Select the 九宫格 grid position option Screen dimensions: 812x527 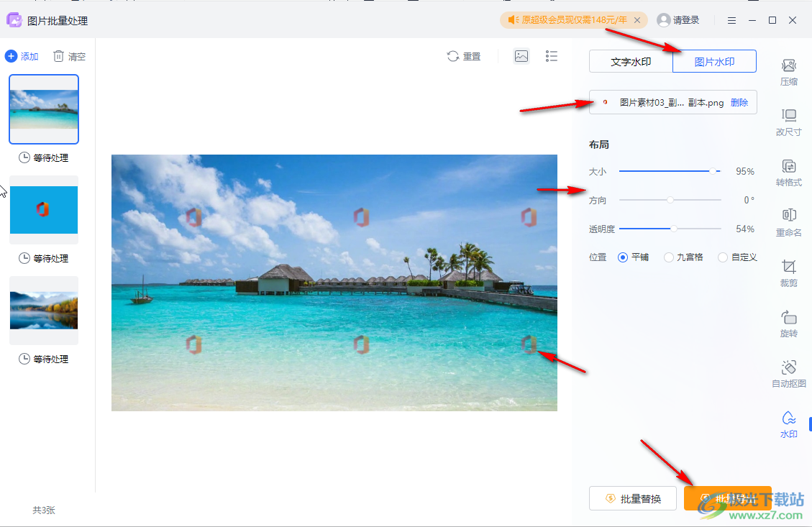(683, 257)
